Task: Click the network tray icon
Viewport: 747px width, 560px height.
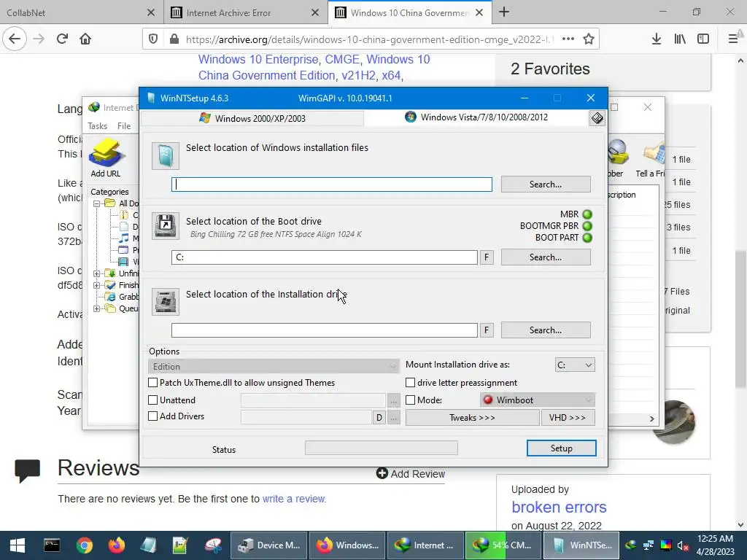Action: (649, 545)
